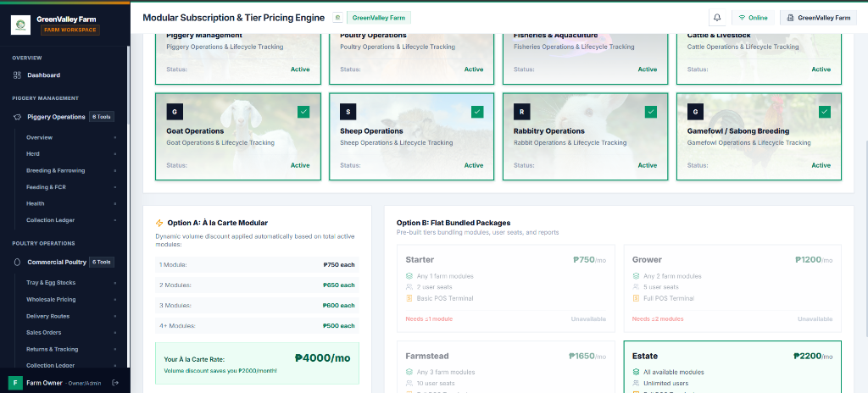Click the Commercial Poultry egg icon
The width and height of the screenshot is (868, 393).
click(17, 262)
